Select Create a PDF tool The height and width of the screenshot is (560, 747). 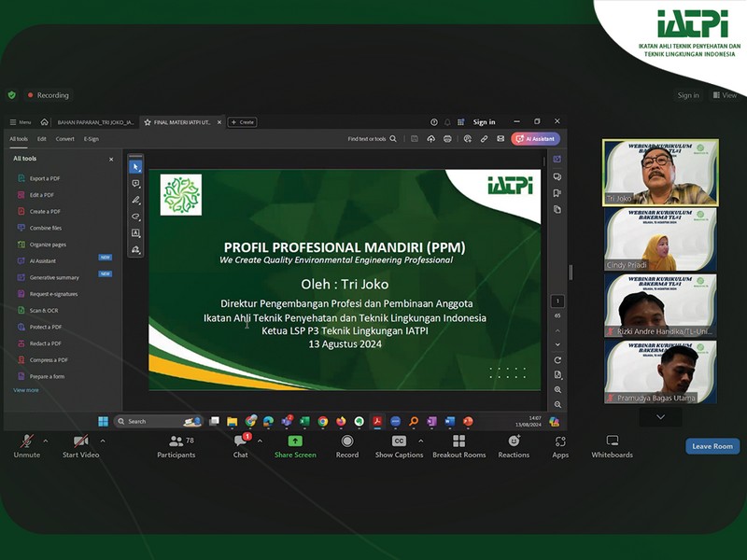[39, 212]
